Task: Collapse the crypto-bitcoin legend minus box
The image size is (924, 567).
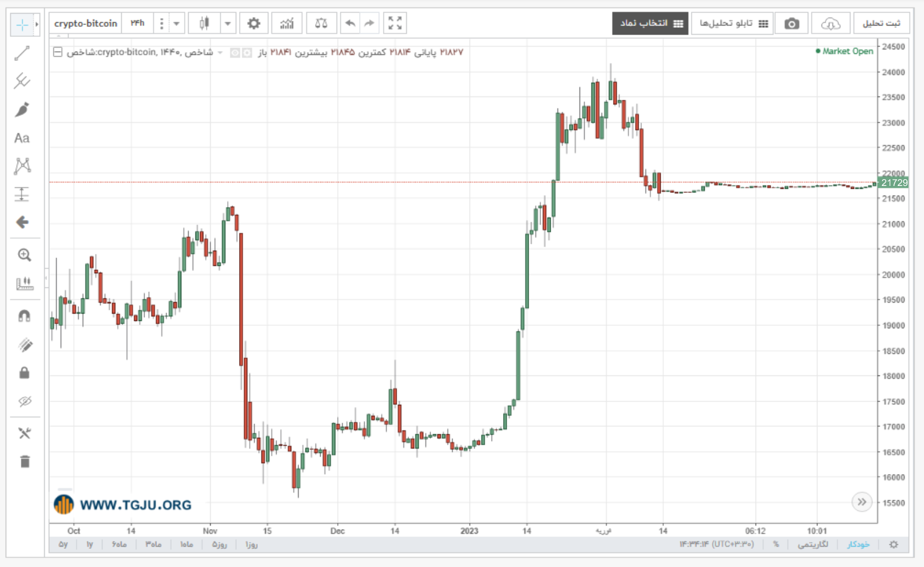Action: coord(58,52)
